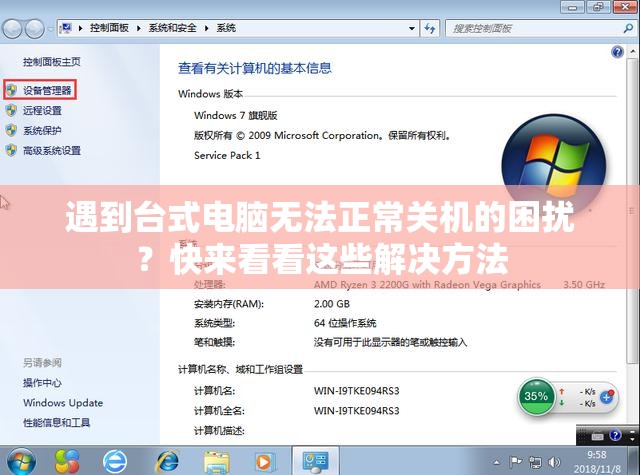The height and width of the screenshot is (475, 640).
Task: Open the colorful cluster app in taskbar
Action: (x=67, y=462)
